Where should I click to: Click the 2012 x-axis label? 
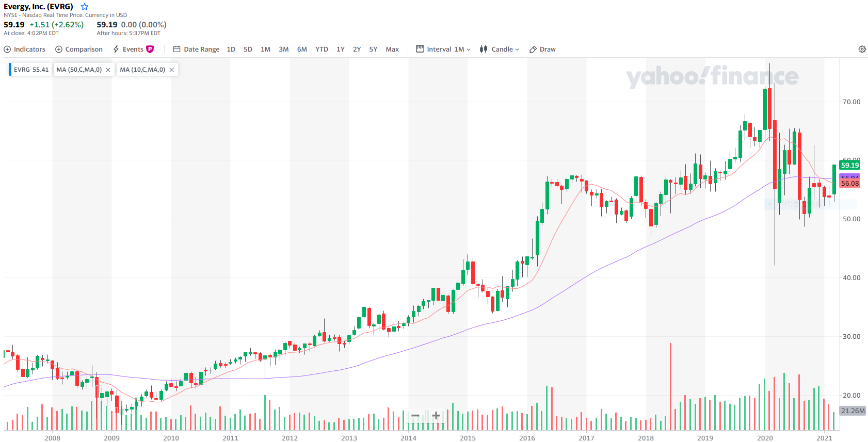290,438
